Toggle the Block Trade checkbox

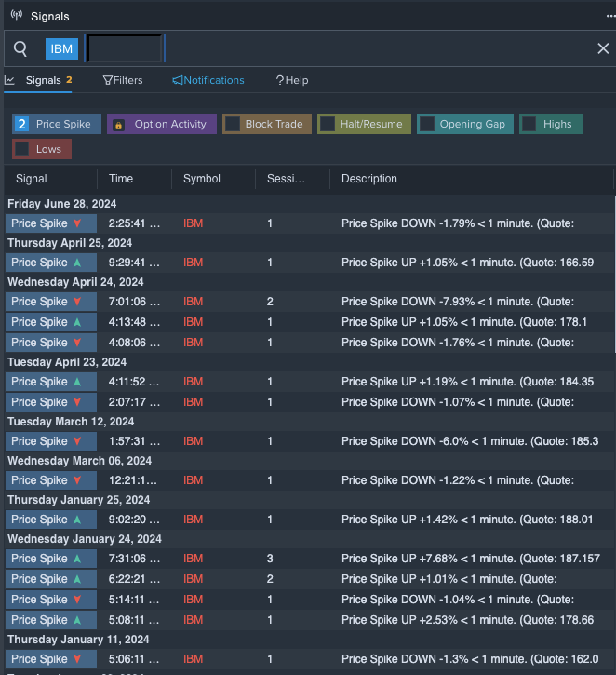coord(233,124)
